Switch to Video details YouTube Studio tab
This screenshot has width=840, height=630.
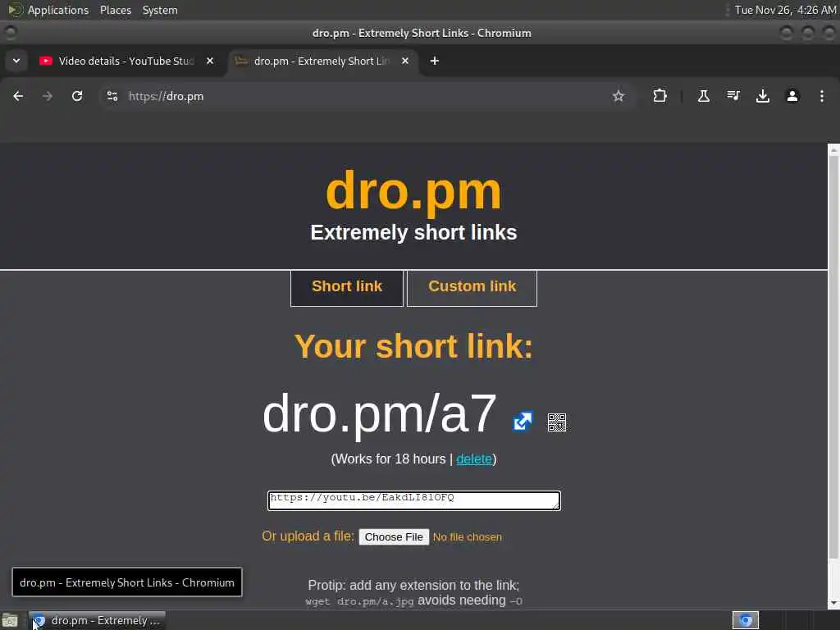click(126, 61)
